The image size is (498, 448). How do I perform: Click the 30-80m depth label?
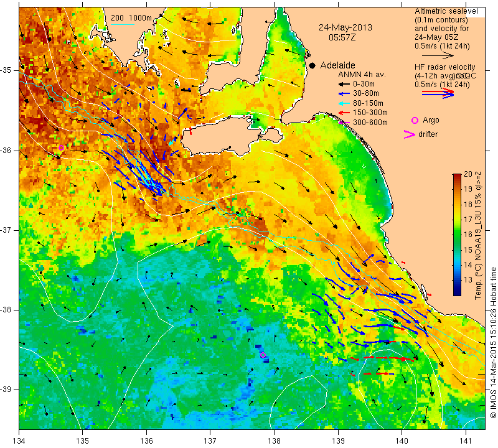(365, 93)
